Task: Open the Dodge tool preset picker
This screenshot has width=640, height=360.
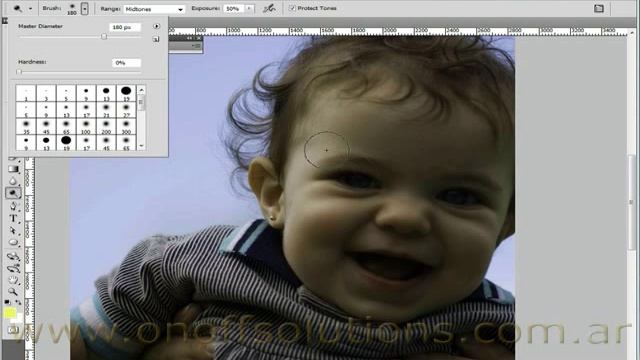Action: pos(18,8)
